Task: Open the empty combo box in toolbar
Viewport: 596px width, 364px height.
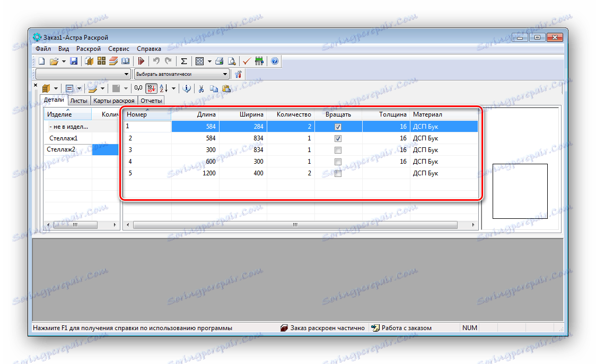Action: [x=83, y=74]
